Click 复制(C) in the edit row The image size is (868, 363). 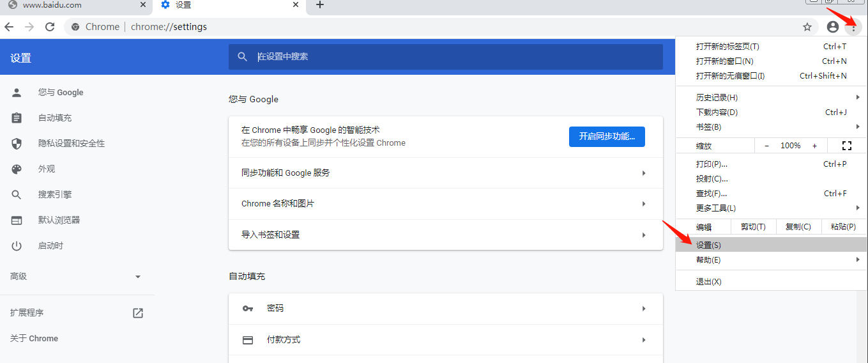click(x=798, y=227)
